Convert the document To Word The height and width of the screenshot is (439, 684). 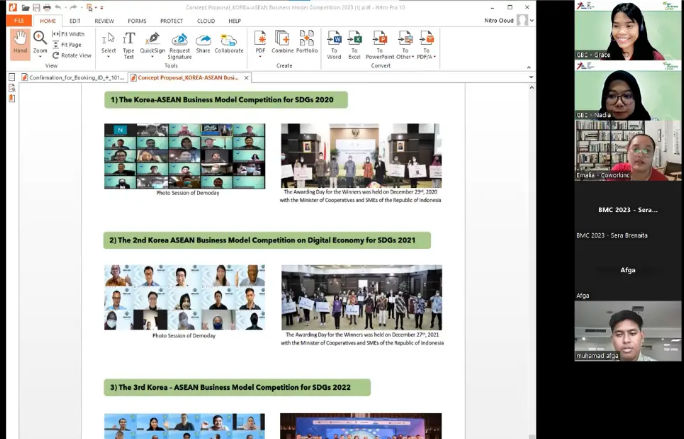[334, 42]
